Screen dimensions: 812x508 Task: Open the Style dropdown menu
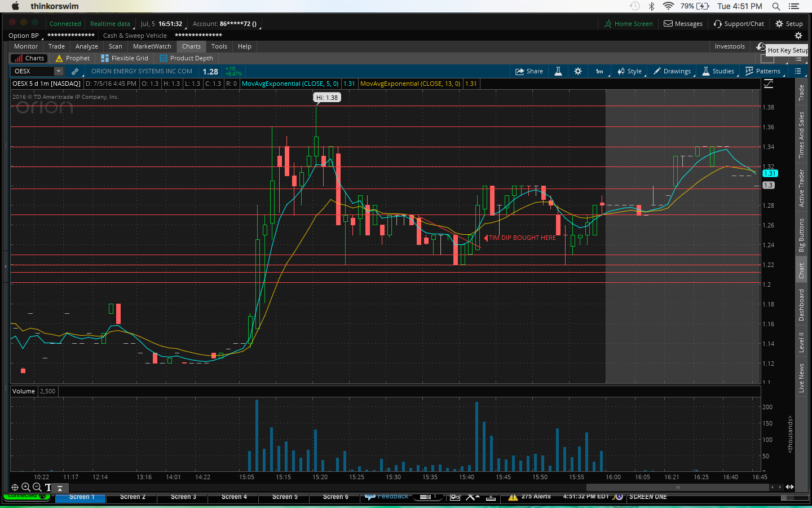click(x=630, y=71)
